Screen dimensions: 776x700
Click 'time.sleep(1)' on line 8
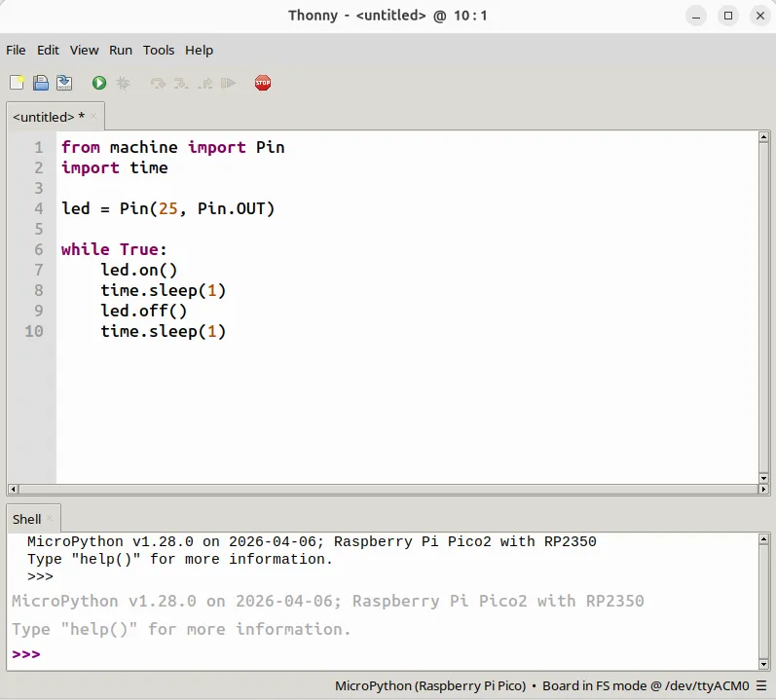(164, 290)
